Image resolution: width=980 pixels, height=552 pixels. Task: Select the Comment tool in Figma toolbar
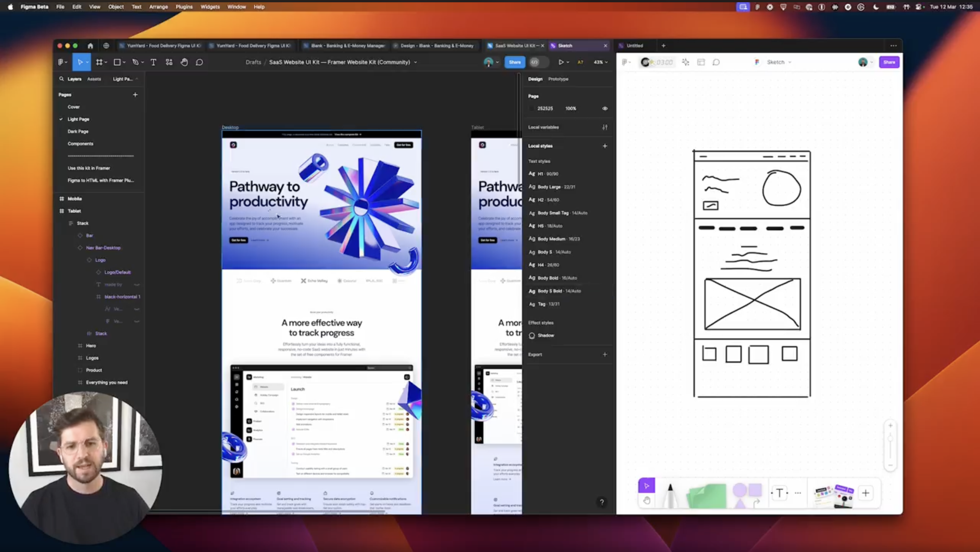coord(199,62)
